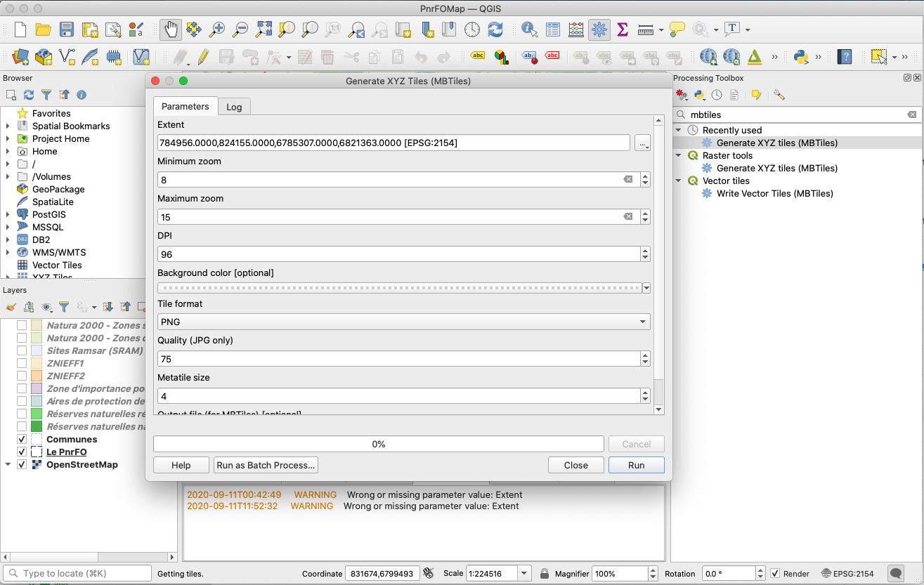This screenshot has height=585, width=924.
Task: Create new SpatiaLite layer feather icon
Action: 90,56
